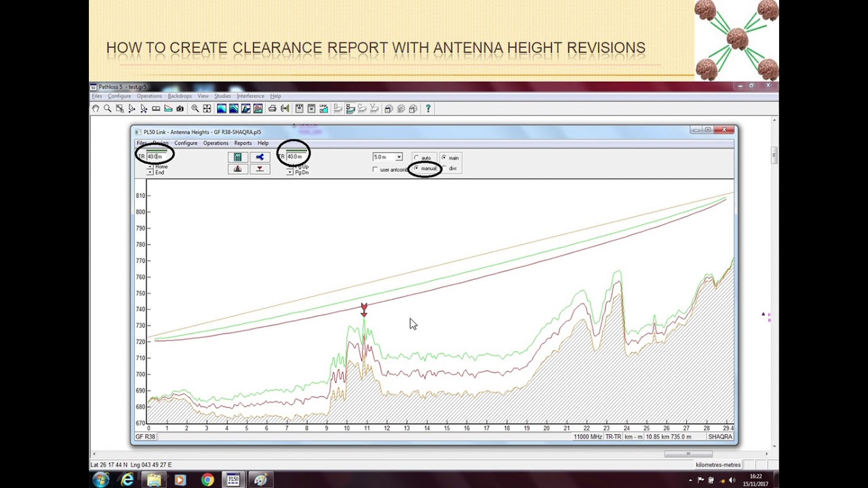Open Files menu in Antenna Heights window
The height and width of the screenshot is (488, 868).
pyautogui.click(x=141, y=143)
